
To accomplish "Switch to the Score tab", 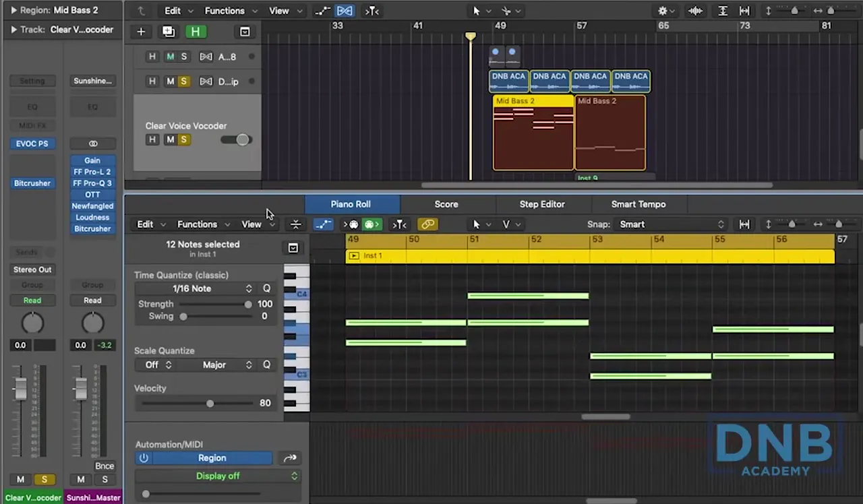I will point(446,204).
